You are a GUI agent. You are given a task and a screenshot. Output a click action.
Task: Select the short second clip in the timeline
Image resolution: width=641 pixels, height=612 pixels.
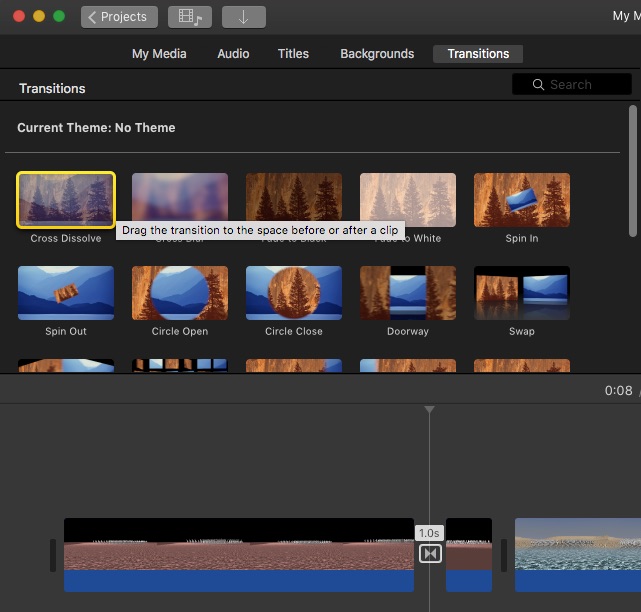pos(469,555)
